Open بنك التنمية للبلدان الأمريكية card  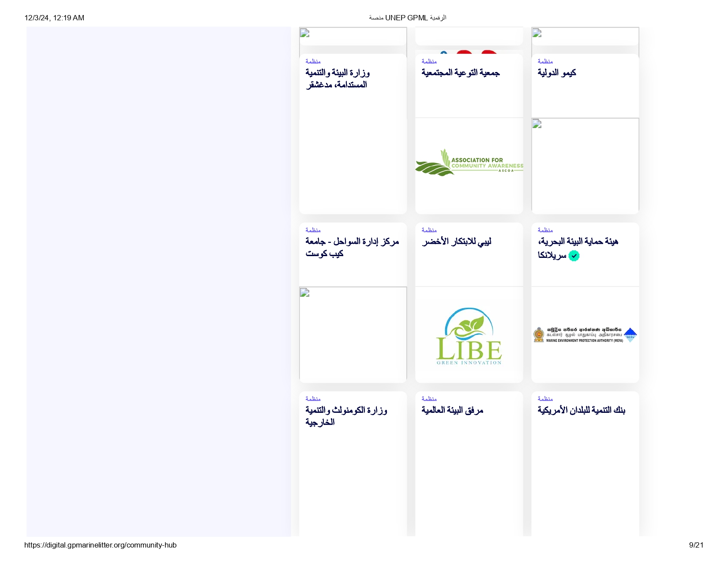(x=581, y=410)
